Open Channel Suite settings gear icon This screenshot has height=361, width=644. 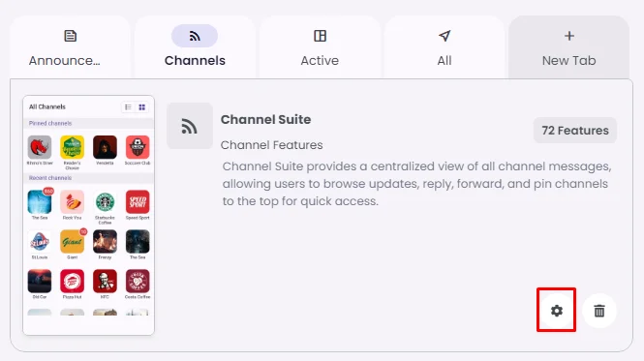point(557,311)
